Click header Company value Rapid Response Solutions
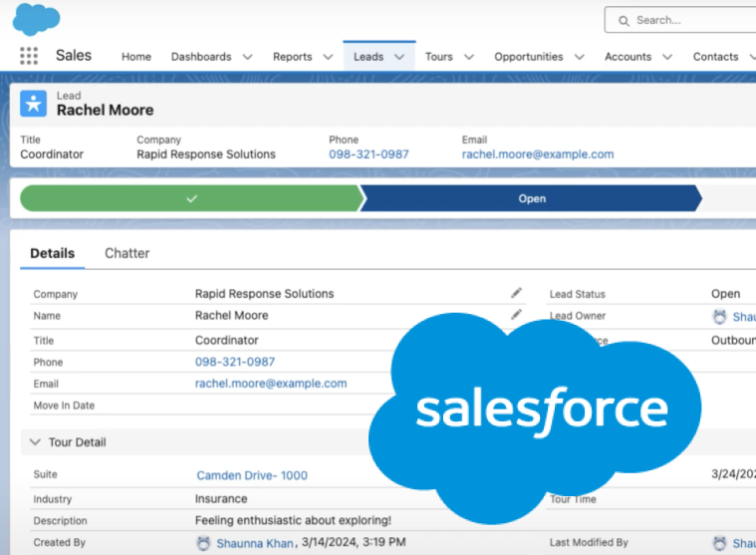Image resolution: width=756 pixels, height=555 pixels. tap(206, 154)
